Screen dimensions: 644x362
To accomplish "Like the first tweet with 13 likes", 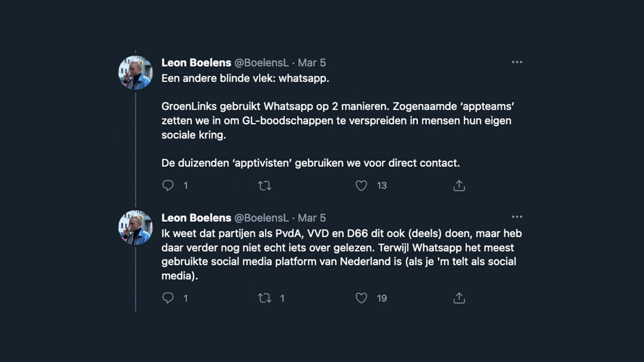I will 361,186.
